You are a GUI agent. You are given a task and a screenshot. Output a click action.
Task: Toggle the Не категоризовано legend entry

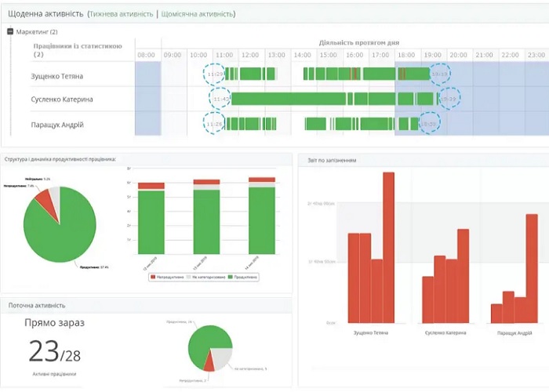(207, 277)
